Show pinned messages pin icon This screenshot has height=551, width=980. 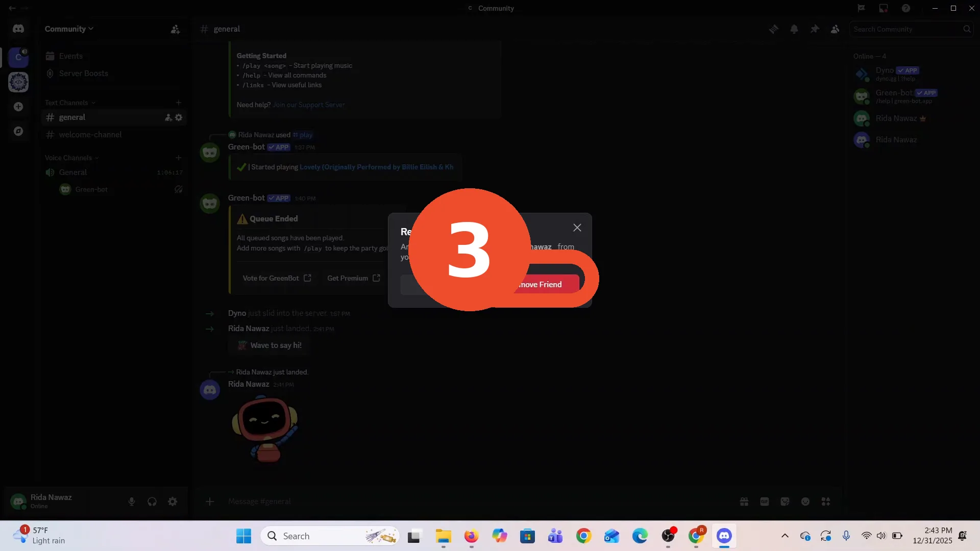click(815, 29)
